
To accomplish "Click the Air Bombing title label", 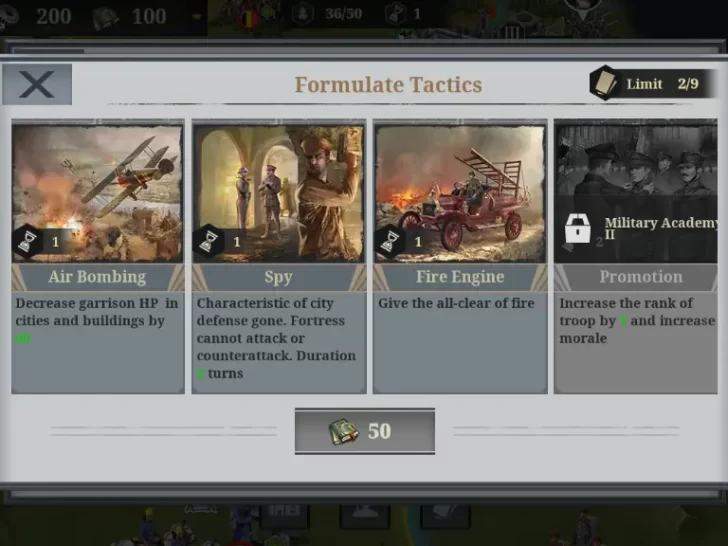I will tap(98, 277).
